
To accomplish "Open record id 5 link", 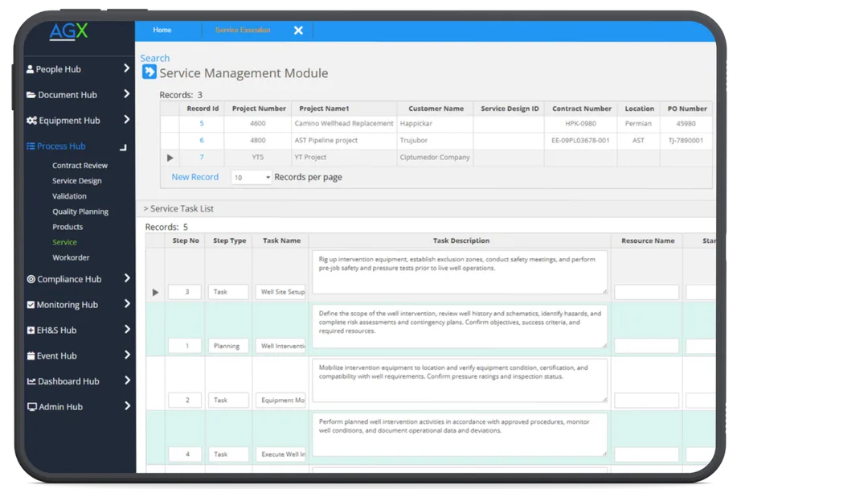I will [x=202, y=124].
